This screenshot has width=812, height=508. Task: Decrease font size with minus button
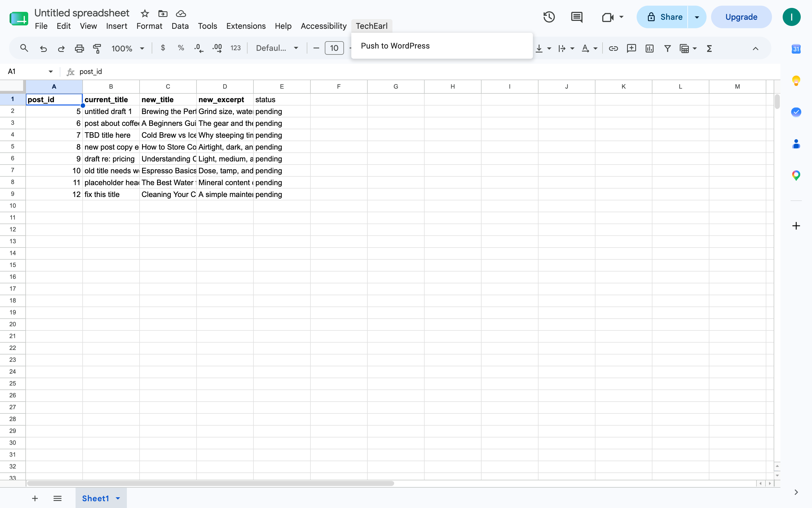point(316,48)
